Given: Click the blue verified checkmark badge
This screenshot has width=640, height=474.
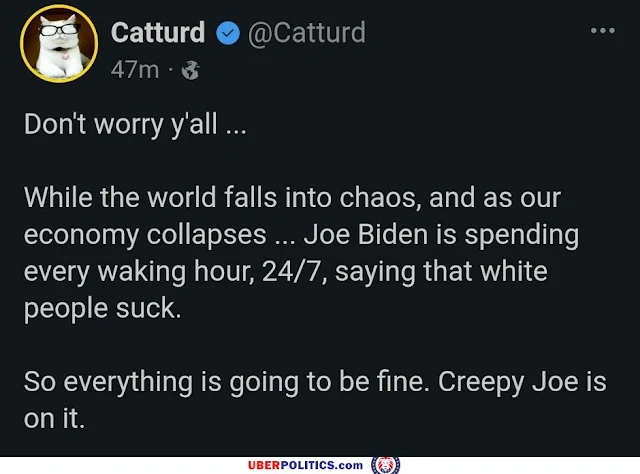Looking at the screenshot, I should pos(228,33).
